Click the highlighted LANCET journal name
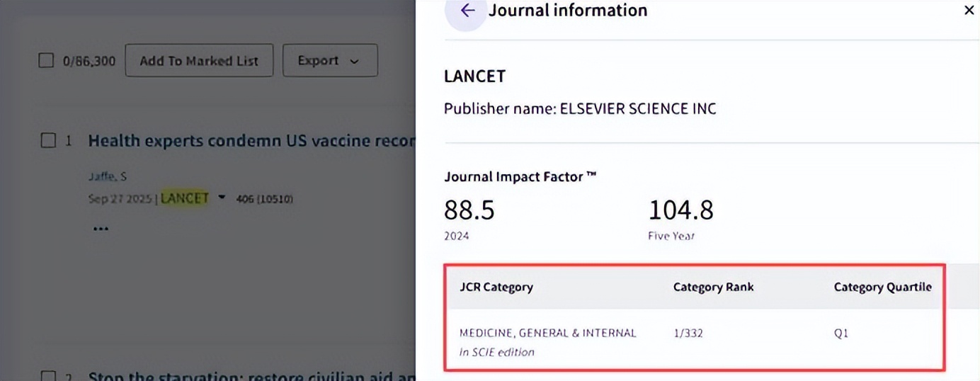The image size is (980, 381). (185, 198)
